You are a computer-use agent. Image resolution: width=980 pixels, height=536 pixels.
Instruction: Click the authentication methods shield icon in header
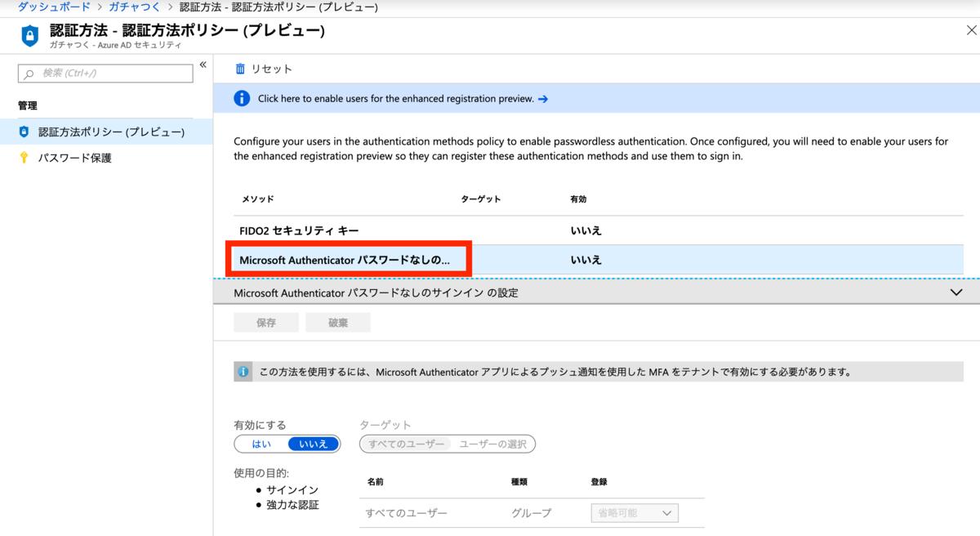[29, 36]
